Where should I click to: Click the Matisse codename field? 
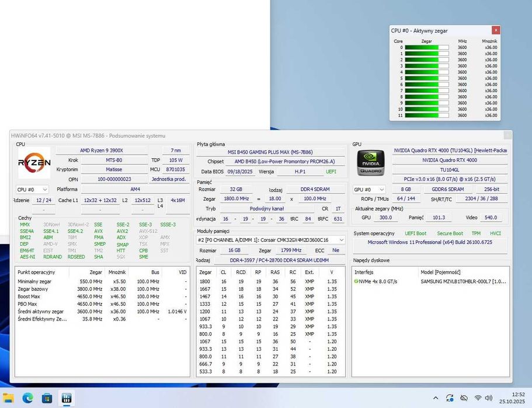pos(114,169)
